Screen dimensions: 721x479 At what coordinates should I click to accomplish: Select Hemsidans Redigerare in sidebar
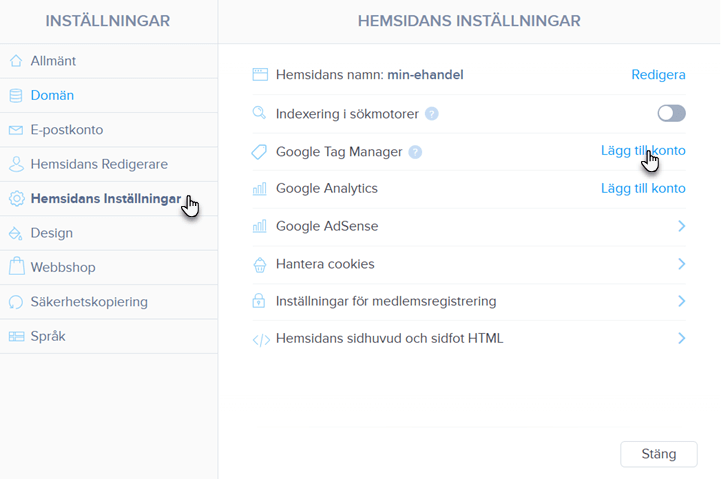[109, 165]
